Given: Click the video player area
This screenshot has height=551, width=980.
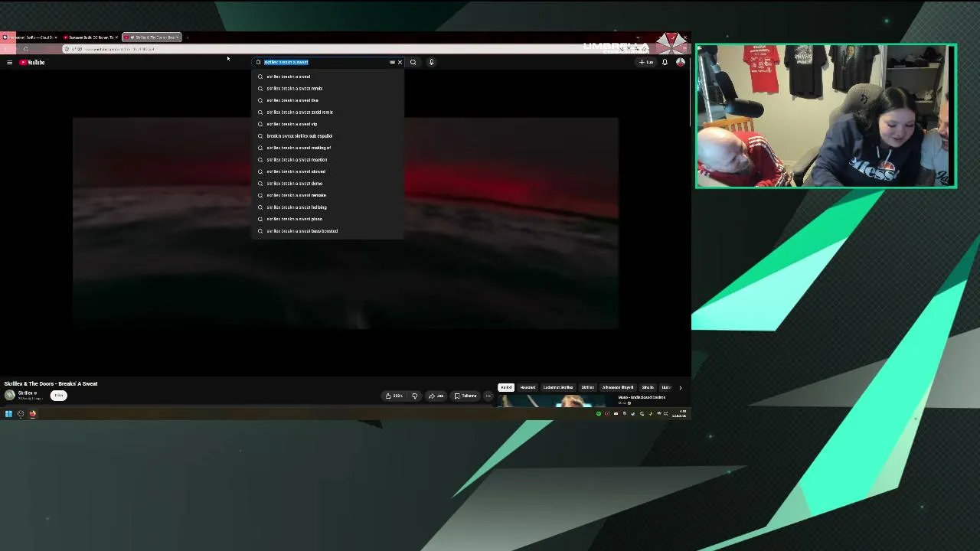Looking at the screenshot, I should [x=345, y=223].
